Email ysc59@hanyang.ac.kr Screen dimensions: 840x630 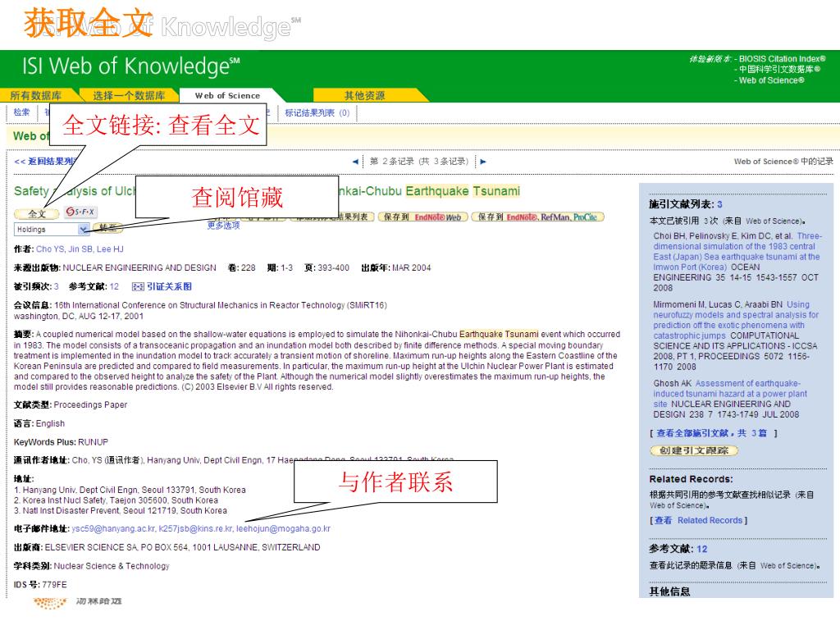pyautogui.click(x=113, y=529)
